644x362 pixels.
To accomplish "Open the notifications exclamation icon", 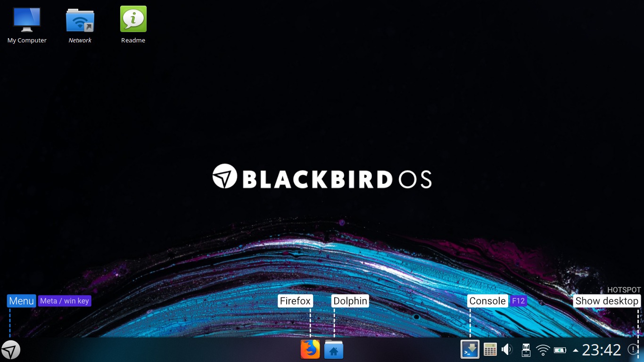I will [x=632, y=349].
